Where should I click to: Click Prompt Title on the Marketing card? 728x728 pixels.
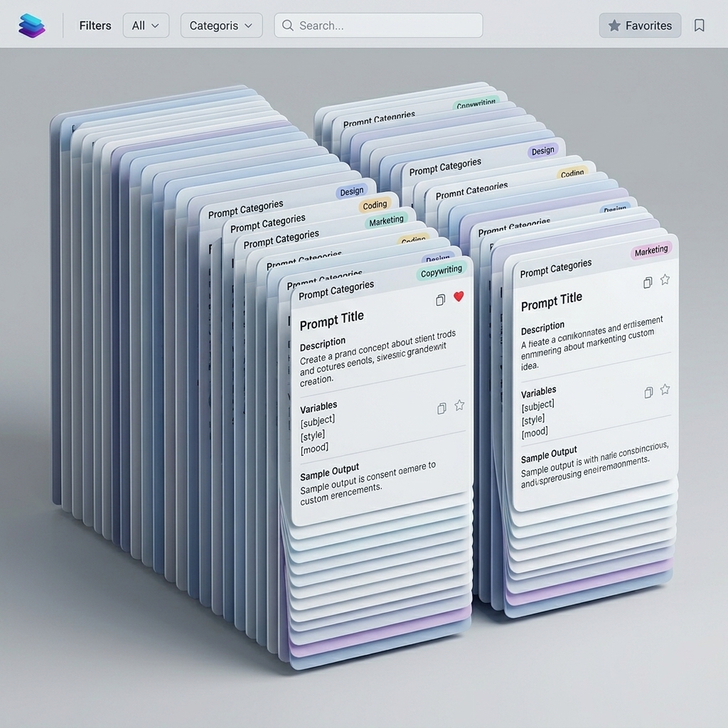pyautogui.click(x=552, y=301)
